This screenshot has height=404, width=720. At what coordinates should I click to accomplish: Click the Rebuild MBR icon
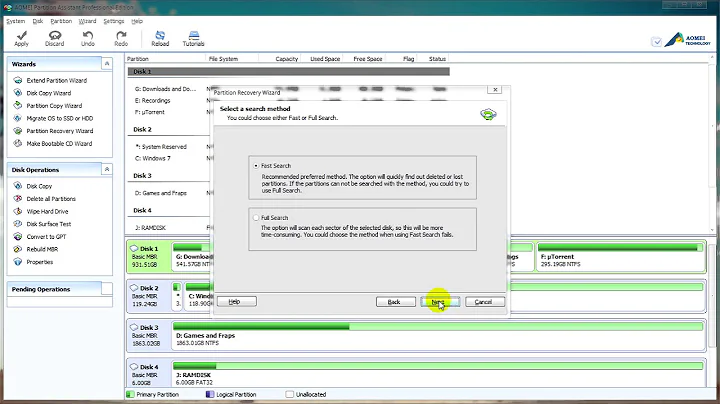coord(18,249)
